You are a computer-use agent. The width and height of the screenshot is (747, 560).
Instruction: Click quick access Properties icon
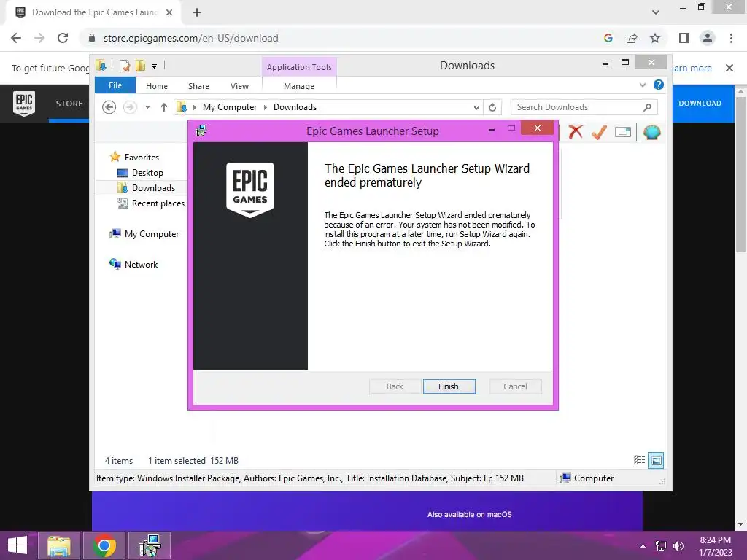pos(125,66)
